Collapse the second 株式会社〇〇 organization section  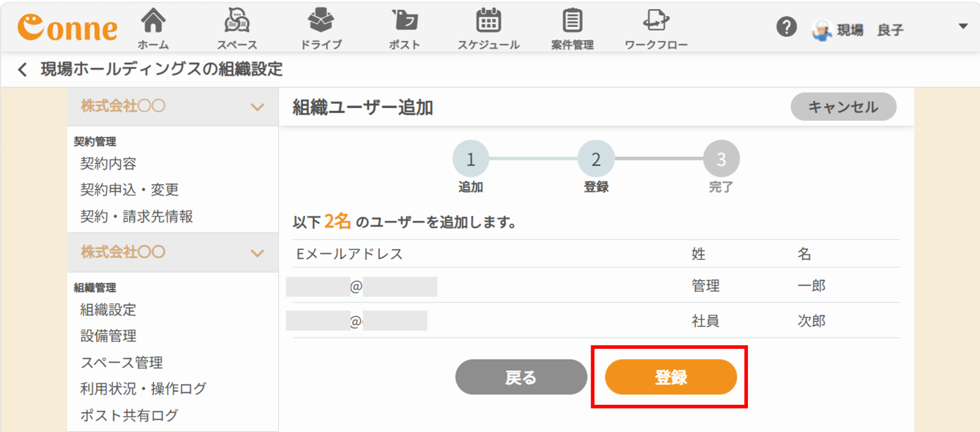[257, 253]
